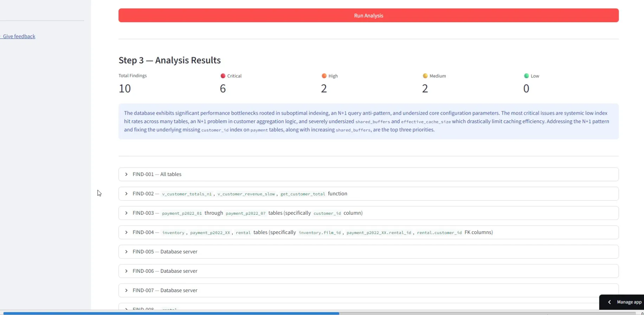Expand FIND-003 payment_p2022_01 finding
This screenshot has height=315, width=644.
coord(368,213)
